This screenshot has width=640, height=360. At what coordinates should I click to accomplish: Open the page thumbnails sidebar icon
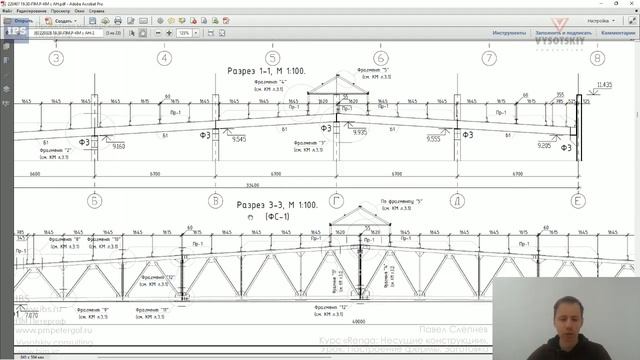(x=6, y=47)
